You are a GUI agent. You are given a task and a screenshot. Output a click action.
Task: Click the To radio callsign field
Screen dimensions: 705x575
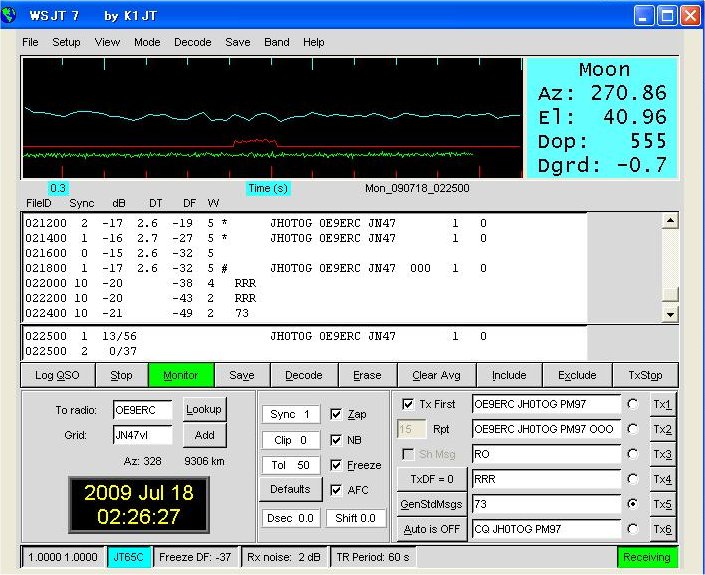[143, 410]
